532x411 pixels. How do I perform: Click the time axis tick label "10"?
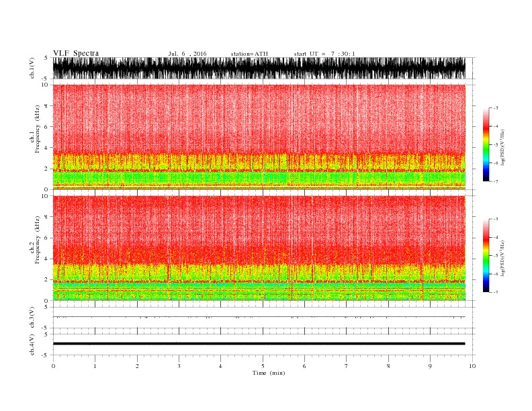coord(472,366)
